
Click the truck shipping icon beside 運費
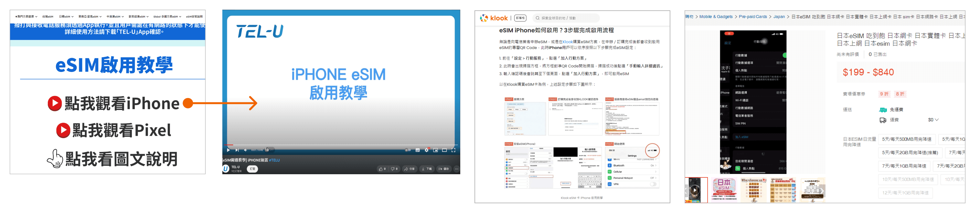(883, 120)
